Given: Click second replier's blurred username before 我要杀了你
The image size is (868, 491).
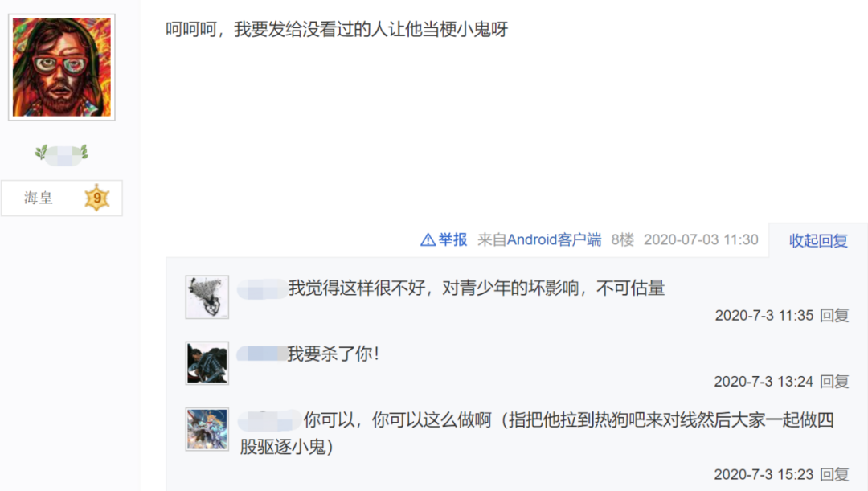Looking at the screenshot, I should 262,354.
